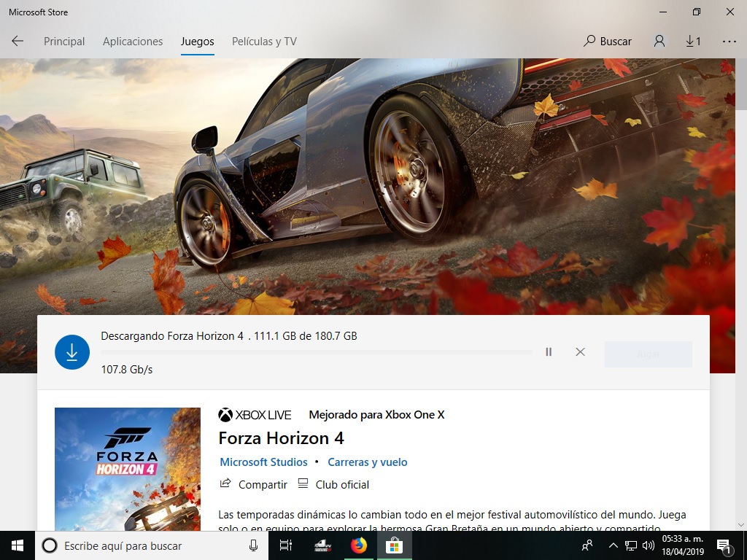Open the taskbar clock and date

[x=683, y=545]
